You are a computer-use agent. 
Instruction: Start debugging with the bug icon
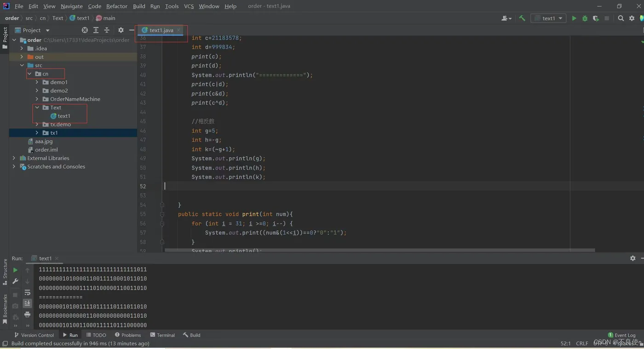click(x=585, y=18)
